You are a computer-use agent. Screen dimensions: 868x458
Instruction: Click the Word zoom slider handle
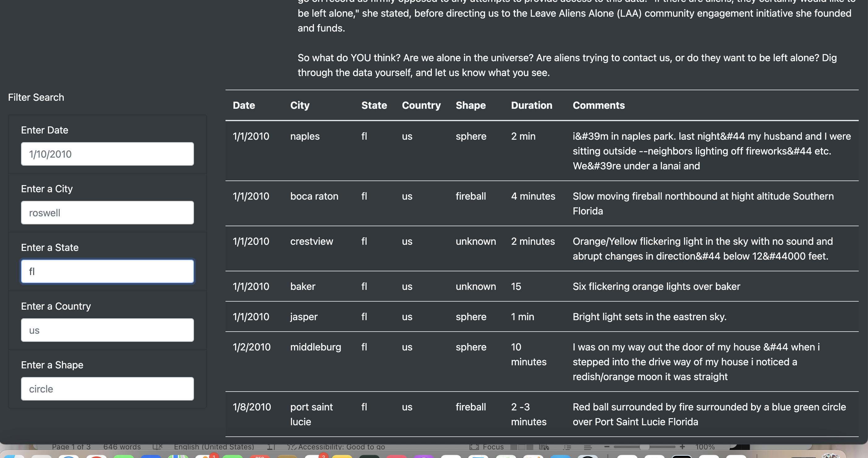pos(644,447)
